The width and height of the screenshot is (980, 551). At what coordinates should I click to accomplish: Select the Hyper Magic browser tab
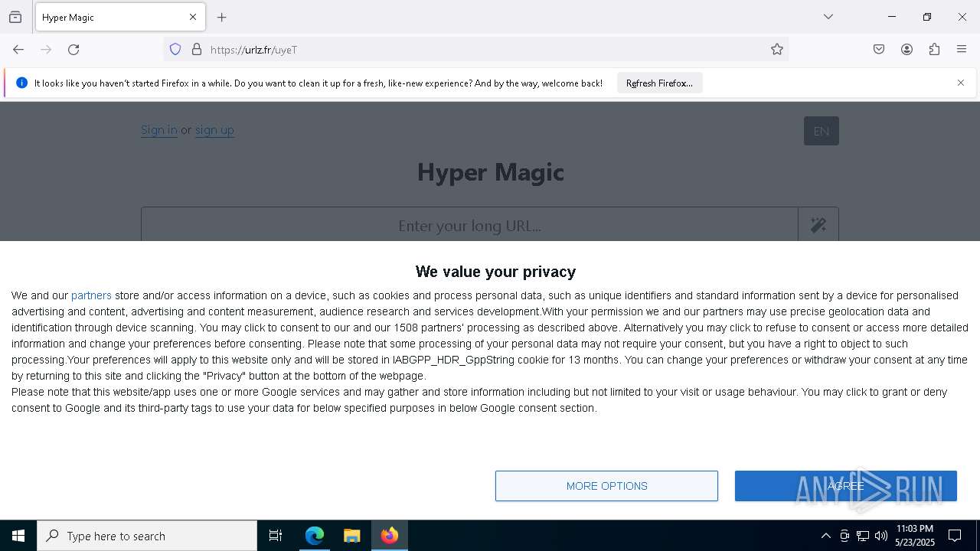click(x=120, y=17)
